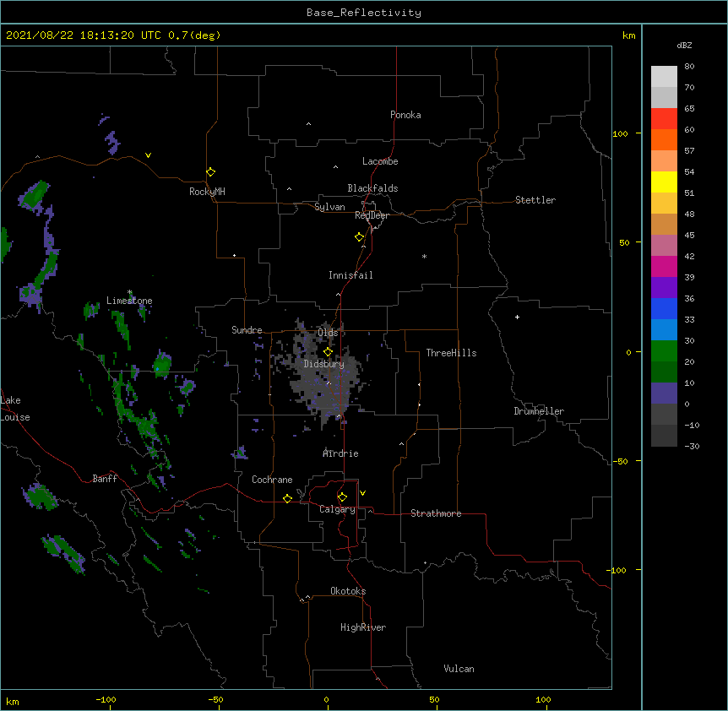
Task: Click the yellow radar site marker near Olds
Action: point(328,352)
